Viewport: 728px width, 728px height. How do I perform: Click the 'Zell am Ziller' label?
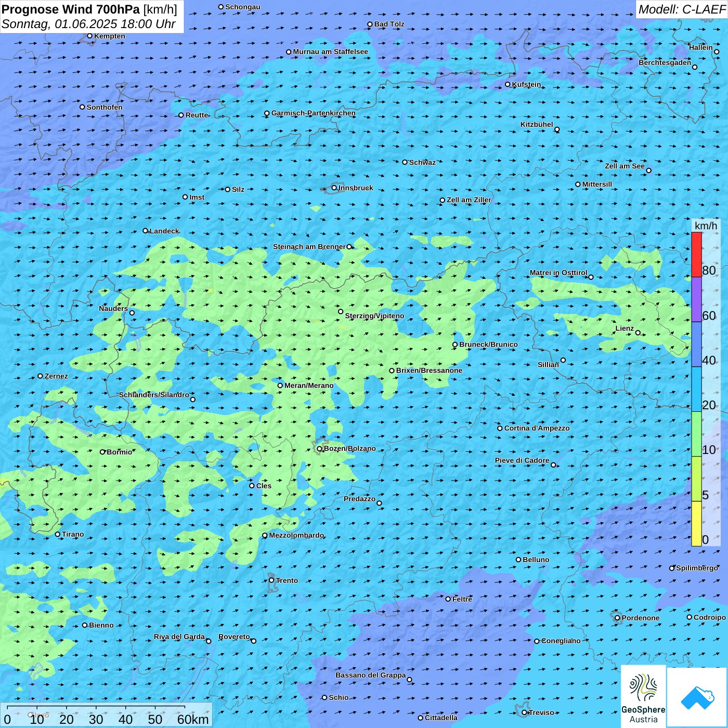tap(469, 200)
